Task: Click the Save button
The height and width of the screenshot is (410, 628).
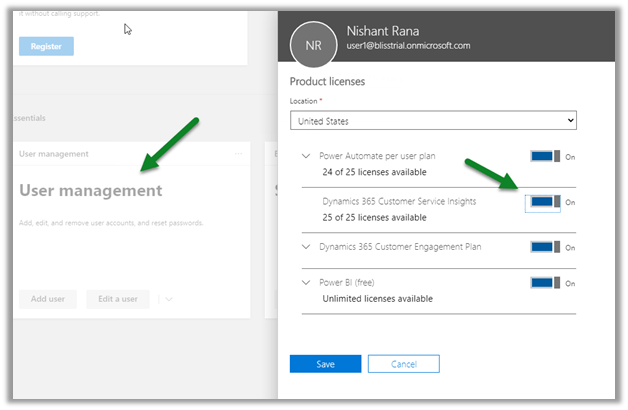Action: (325, 364)
